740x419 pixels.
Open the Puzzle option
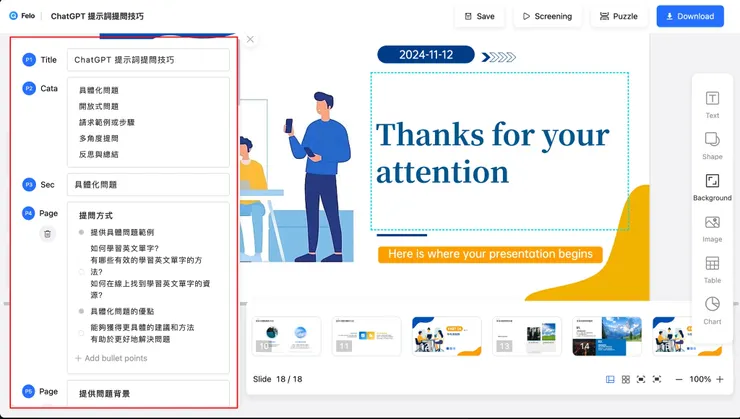618,16
